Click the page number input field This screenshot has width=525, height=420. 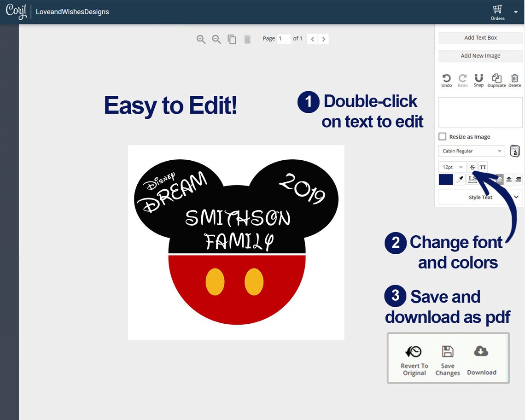(x=284, y=39)
